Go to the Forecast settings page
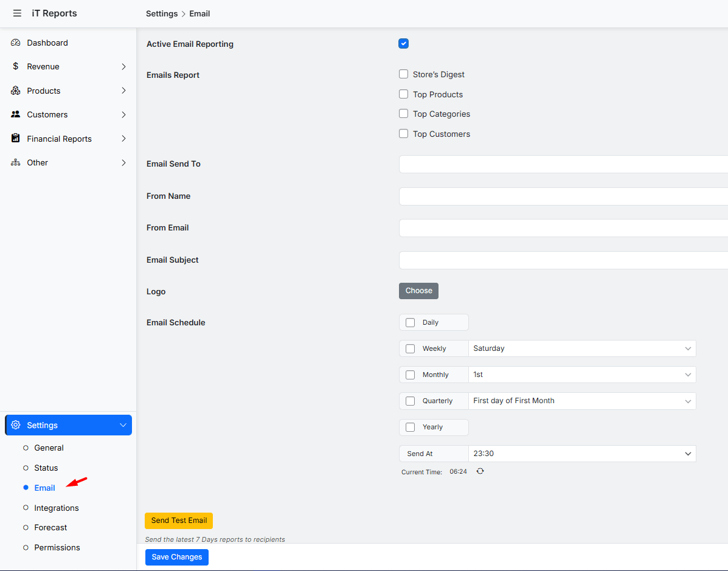 [50, 527]
